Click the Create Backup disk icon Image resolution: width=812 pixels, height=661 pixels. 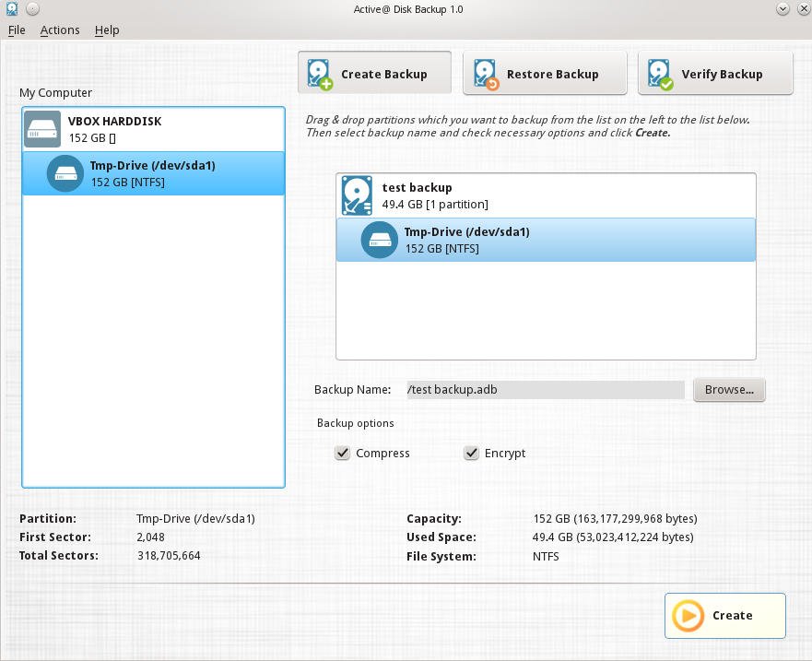click(x=318, y=72)
